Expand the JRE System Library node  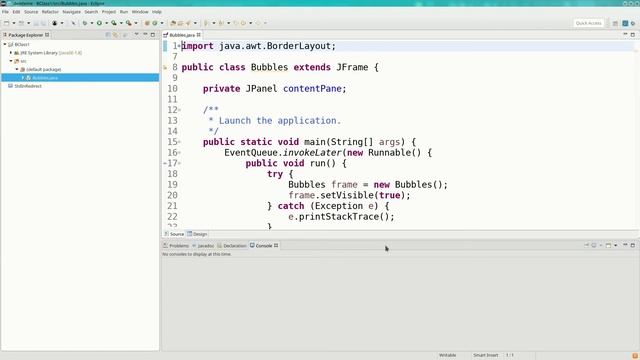click(x=11, y=53)
